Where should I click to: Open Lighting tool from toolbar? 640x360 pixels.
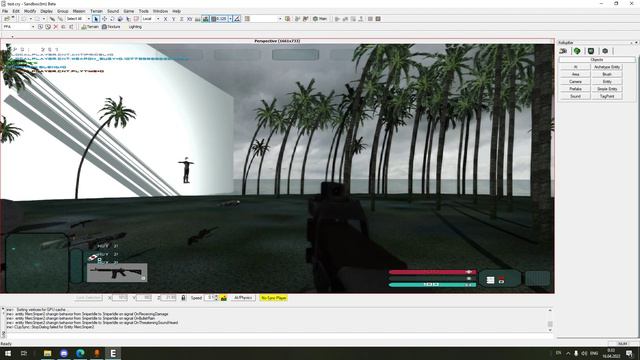click(x=135, y=27)
